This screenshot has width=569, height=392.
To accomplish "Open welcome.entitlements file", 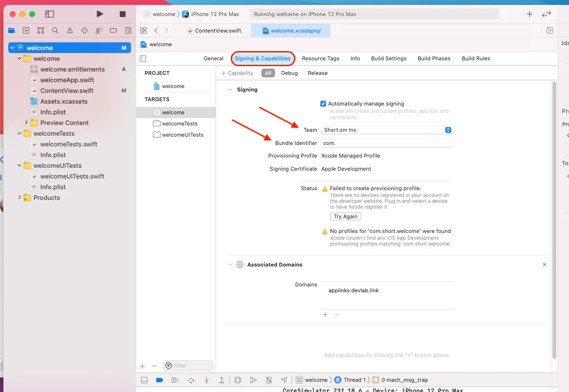I will (73, 69).
